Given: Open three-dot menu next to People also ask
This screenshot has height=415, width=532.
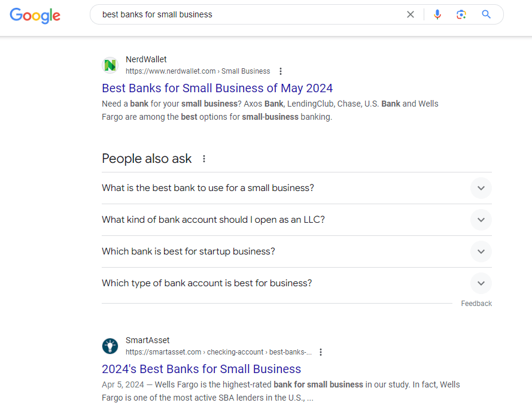Looking at the screenshot, I should (204, 159).
